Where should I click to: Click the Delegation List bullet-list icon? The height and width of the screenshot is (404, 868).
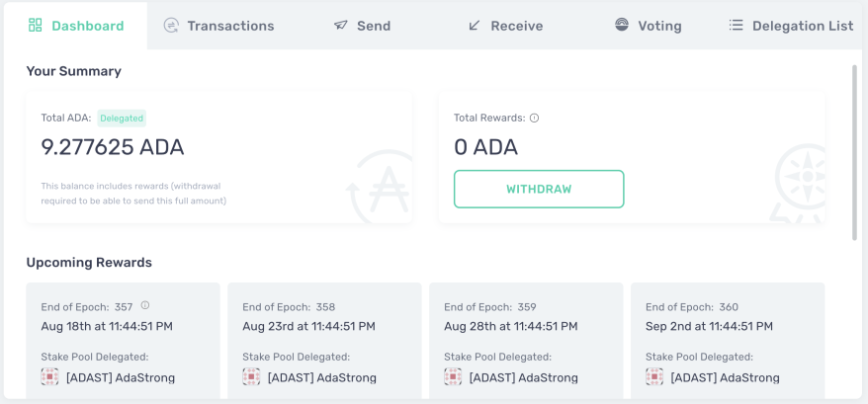coord(736,26)
